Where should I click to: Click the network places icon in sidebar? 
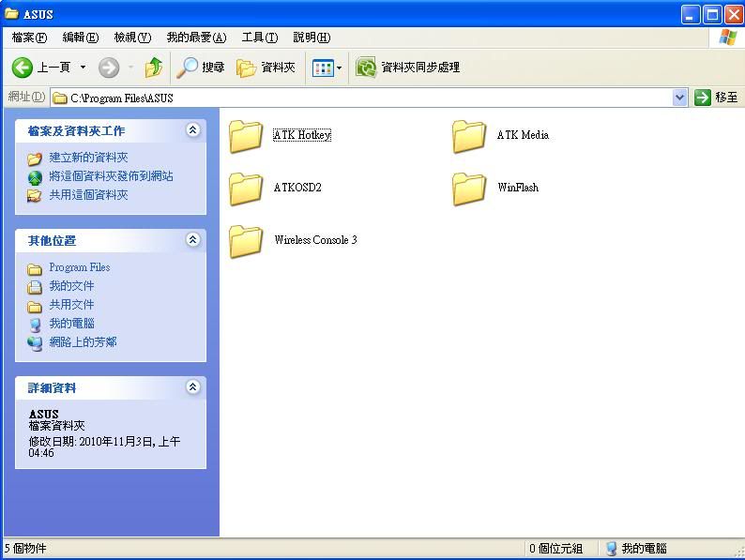[x=35, y=343]
